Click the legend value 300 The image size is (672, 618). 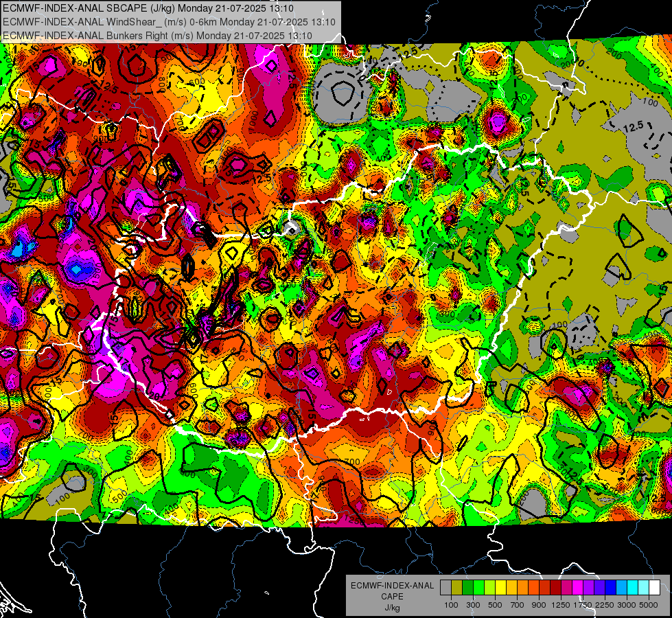(x=473, y=605)
